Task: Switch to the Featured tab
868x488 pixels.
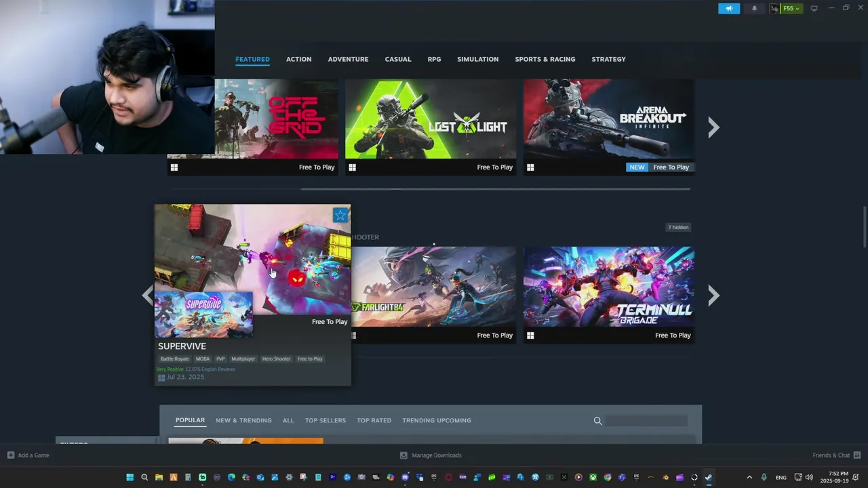Action: [x=252, y=59]
